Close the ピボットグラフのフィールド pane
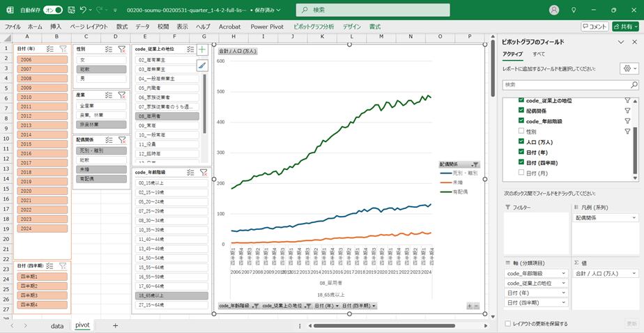Screen dimensions: 644x333 click(634, 42)
